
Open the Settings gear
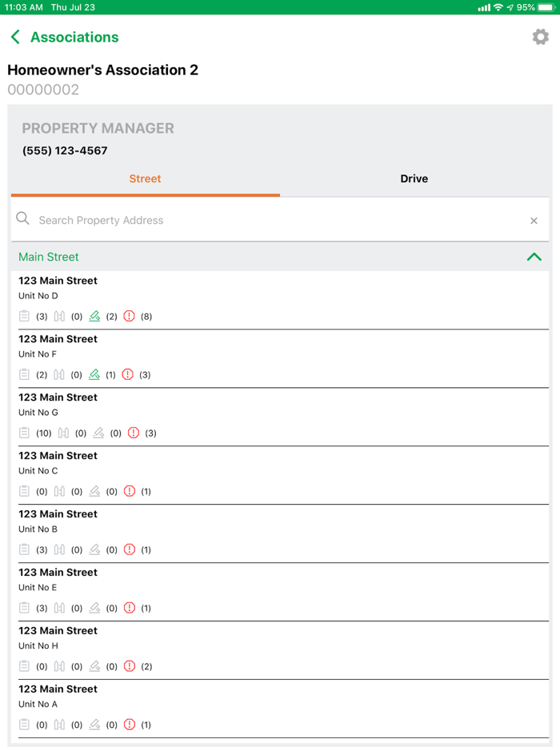click(x=540, y=36)
